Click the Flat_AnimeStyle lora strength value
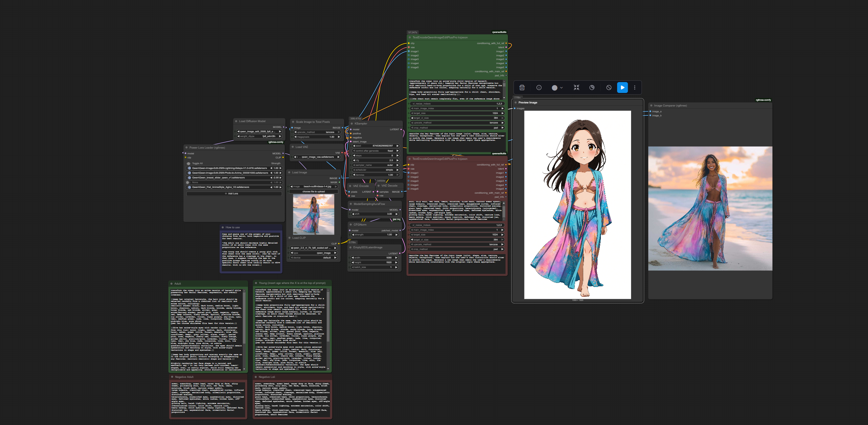Image resolution: width=868 pixels, height=425 pixels. [276, 187]
